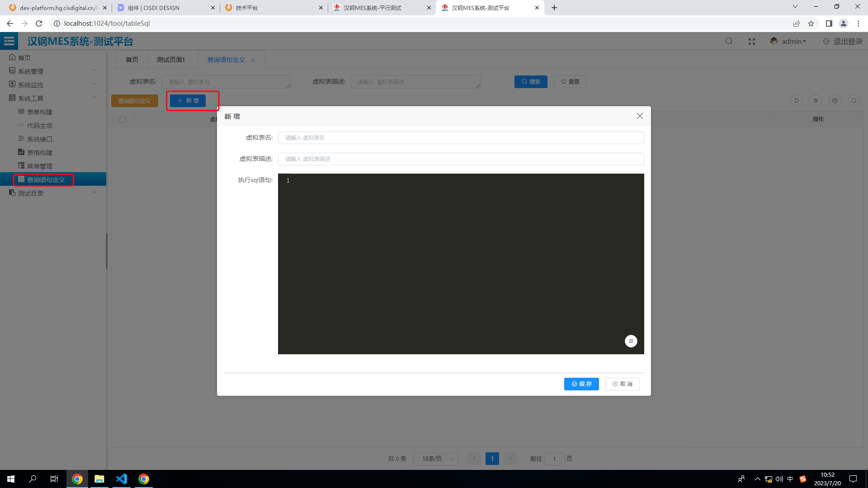
Task: Toggle fullscreen mode icon in header
Action: click(x=751, y=41)
